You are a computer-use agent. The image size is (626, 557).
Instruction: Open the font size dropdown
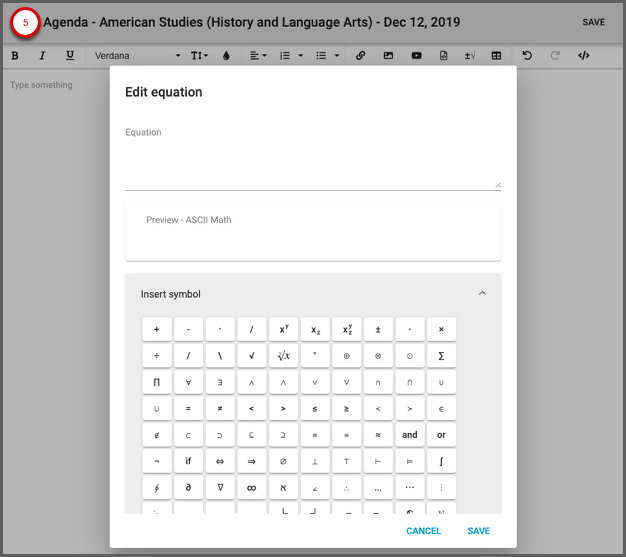click(x=200, y=56)
